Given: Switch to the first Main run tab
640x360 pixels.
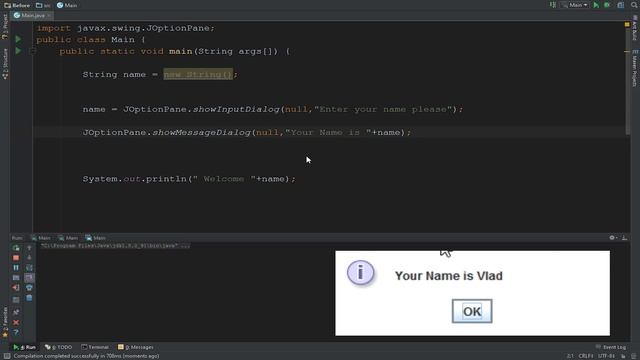Looking at the screenshot, I should click(41, 238).
